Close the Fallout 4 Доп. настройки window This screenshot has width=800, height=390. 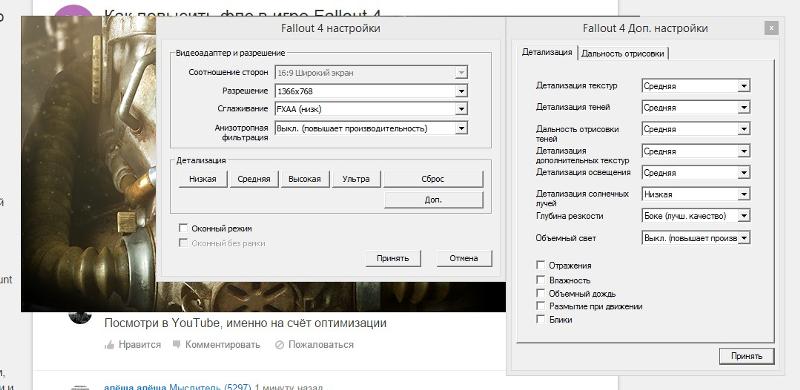771,28
